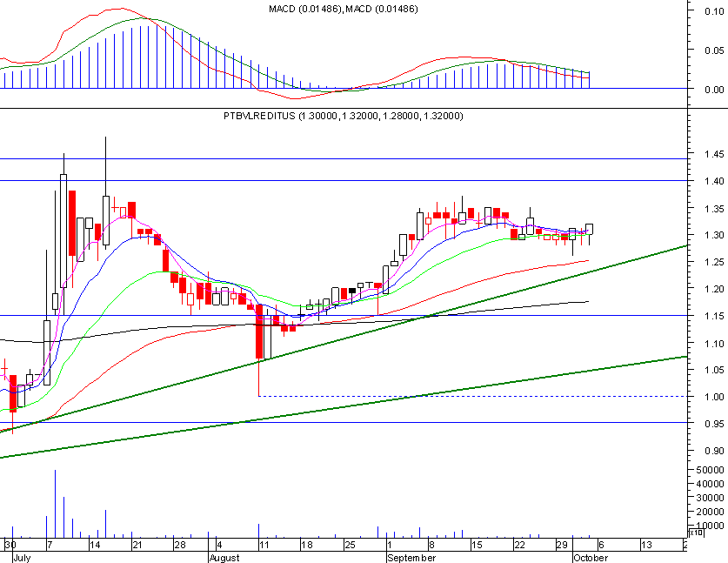Select the 1.20 price axis label
This screenshot has height=563, width=728.
(714, 289)
